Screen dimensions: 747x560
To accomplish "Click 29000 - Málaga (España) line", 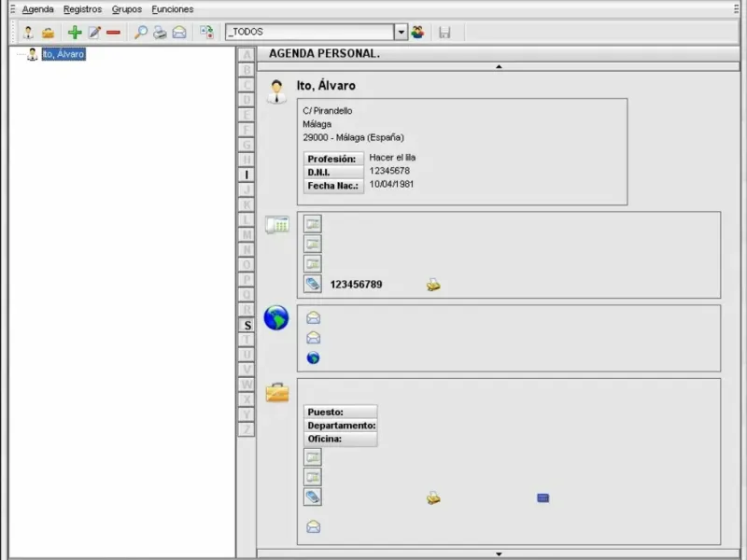I will 354,137.
